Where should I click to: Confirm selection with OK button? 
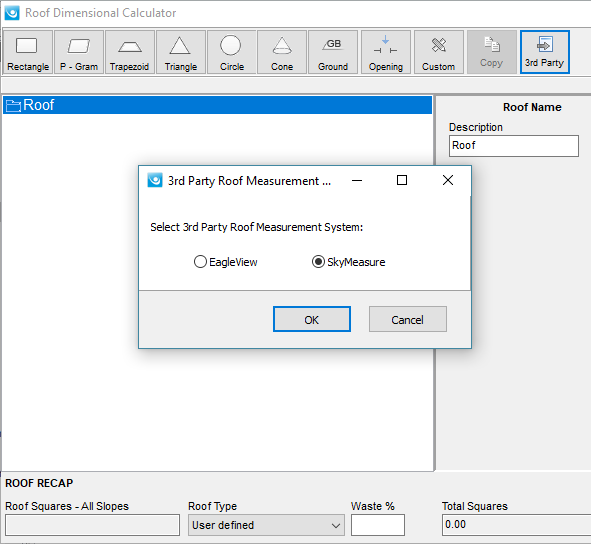(x=312, y=319)
